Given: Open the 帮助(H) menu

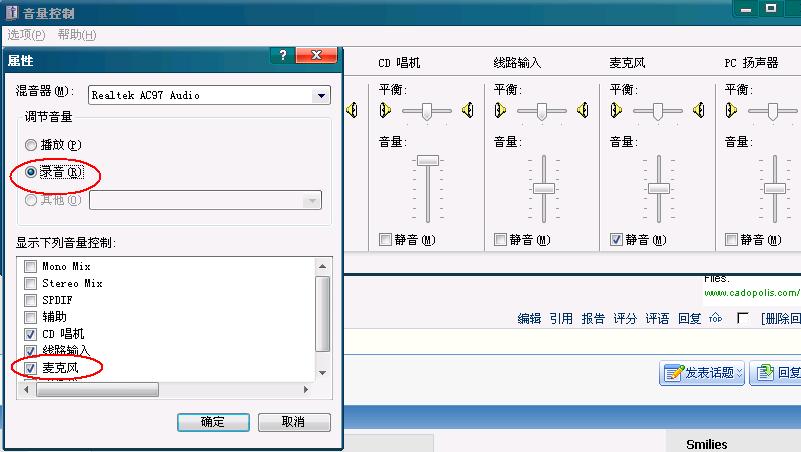Looking at the screenshot, I should tap(77, 35).
